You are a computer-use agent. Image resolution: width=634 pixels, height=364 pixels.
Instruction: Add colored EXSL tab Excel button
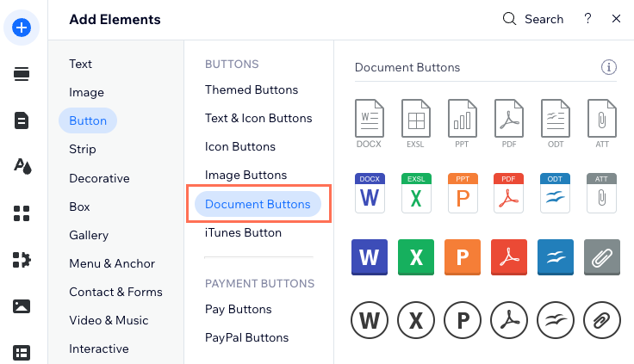[416, 193]
